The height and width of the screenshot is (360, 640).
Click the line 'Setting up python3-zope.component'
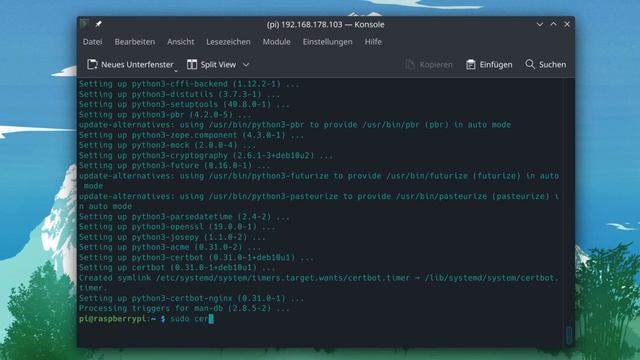(x=191, y=135)
